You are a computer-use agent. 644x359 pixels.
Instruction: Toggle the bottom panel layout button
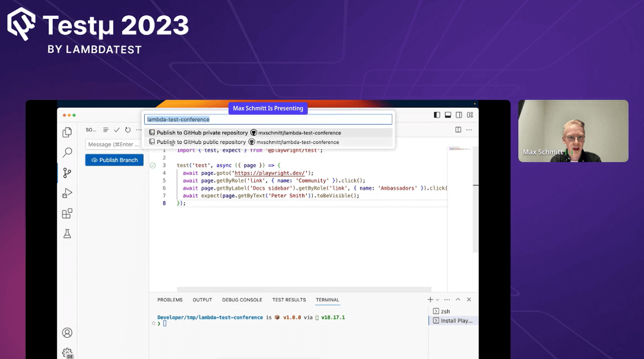(448, 115)
